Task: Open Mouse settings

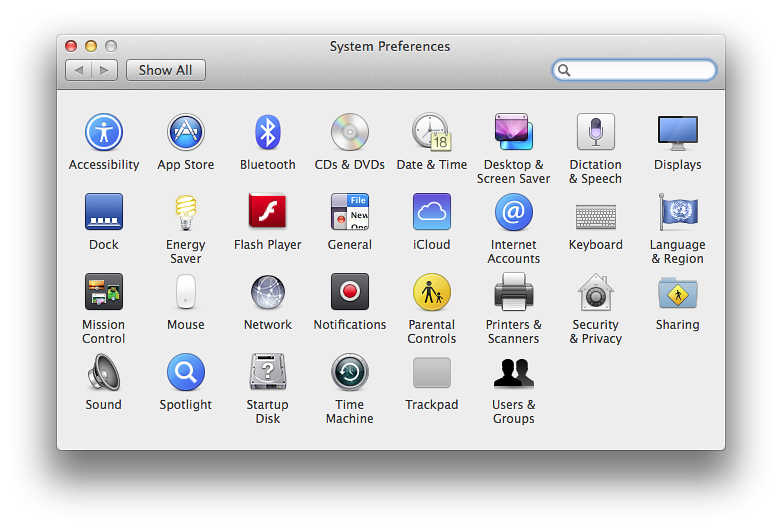Action: coord(186,292)
